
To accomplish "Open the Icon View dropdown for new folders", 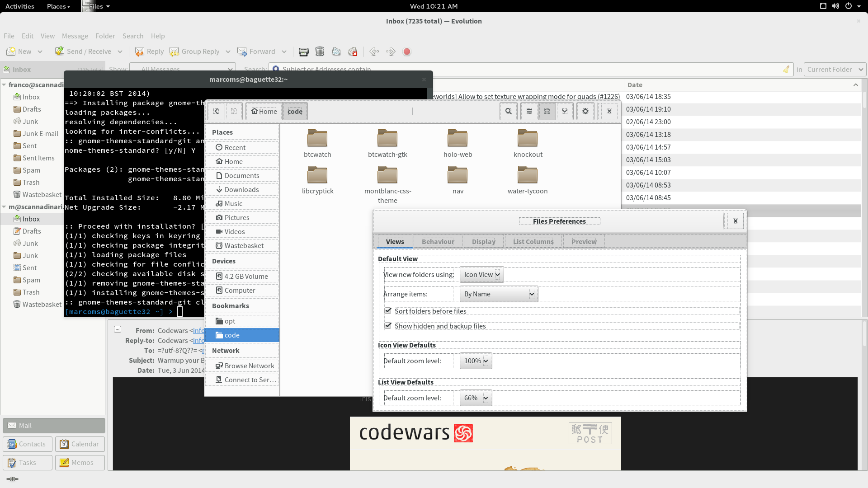I will [481, 275].
